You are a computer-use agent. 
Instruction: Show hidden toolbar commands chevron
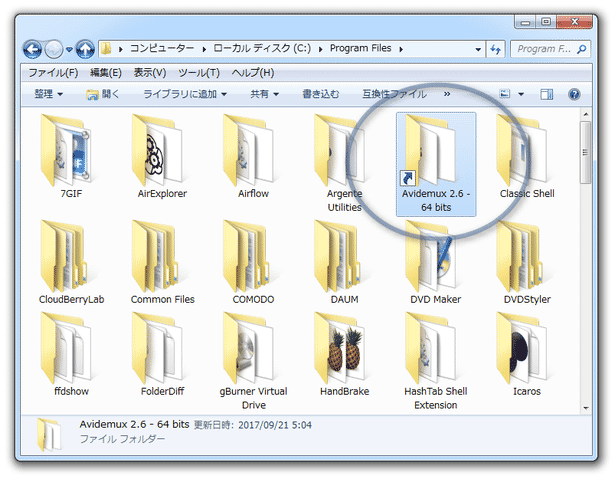[x=447, y=94]
